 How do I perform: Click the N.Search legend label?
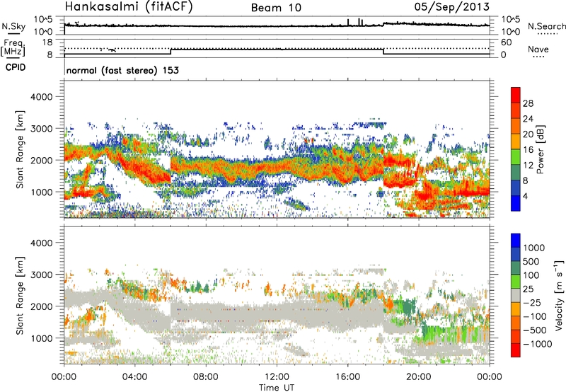(x=546, y=26)
